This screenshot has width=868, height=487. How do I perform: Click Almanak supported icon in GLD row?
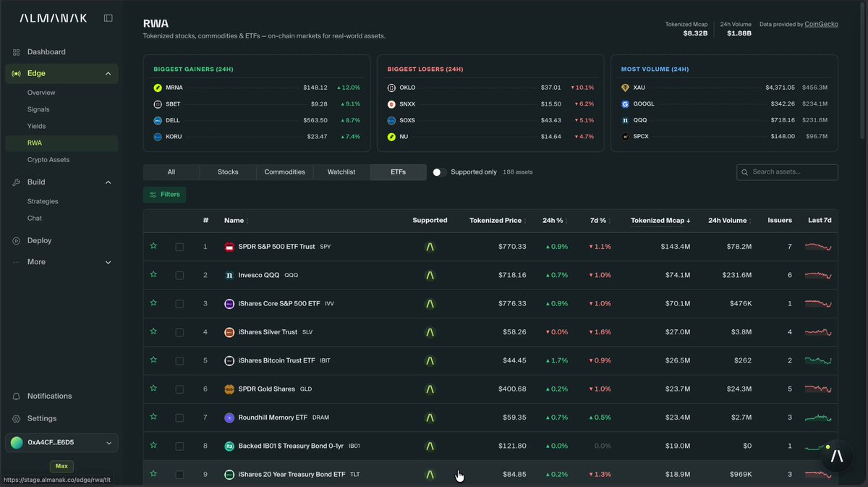[x=430, y=389]
